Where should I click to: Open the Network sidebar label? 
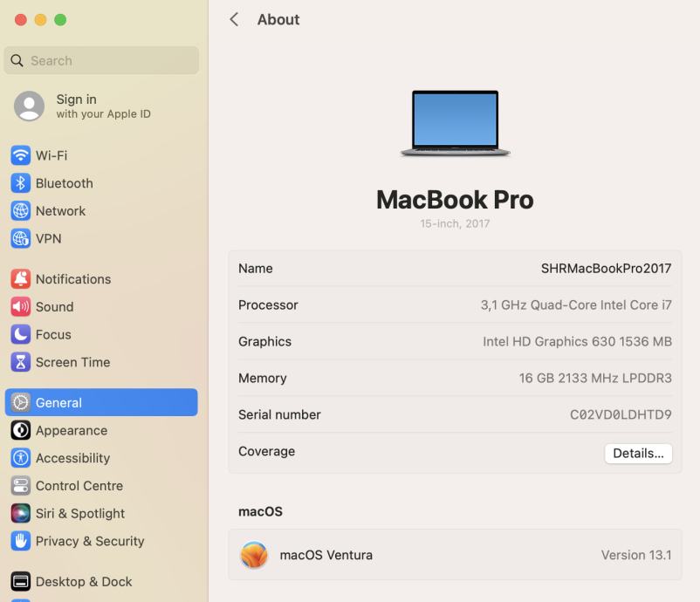point(60,210)
